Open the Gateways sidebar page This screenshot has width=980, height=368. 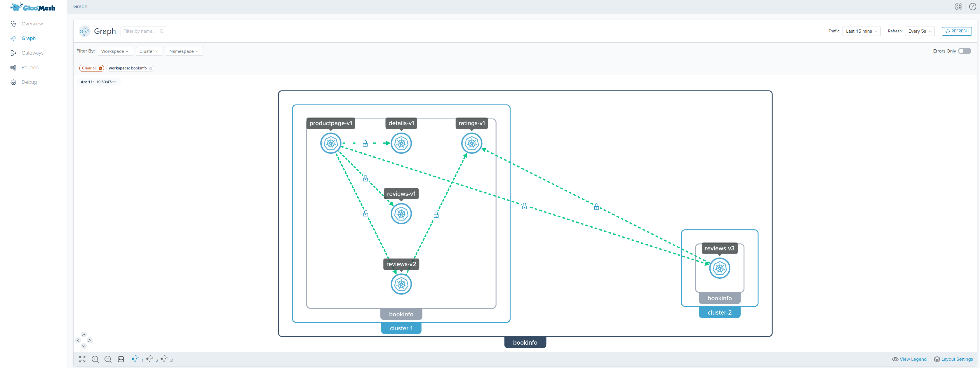click(x=32, y=53)
